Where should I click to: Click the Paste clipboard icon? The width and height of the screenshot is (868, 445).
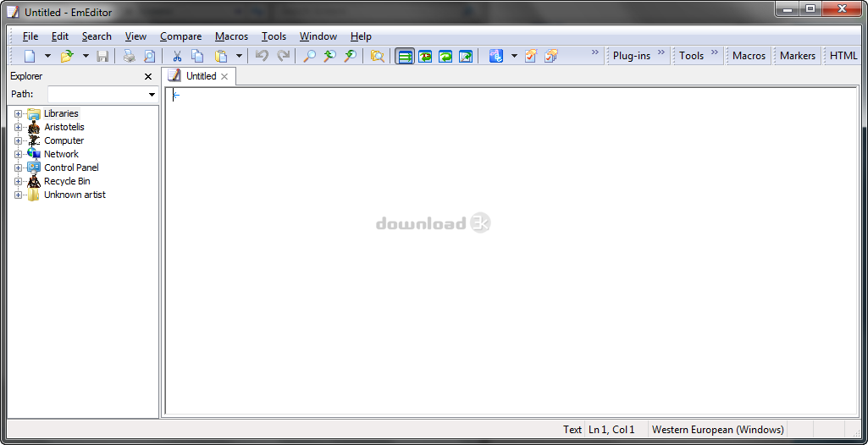[221, 56]
